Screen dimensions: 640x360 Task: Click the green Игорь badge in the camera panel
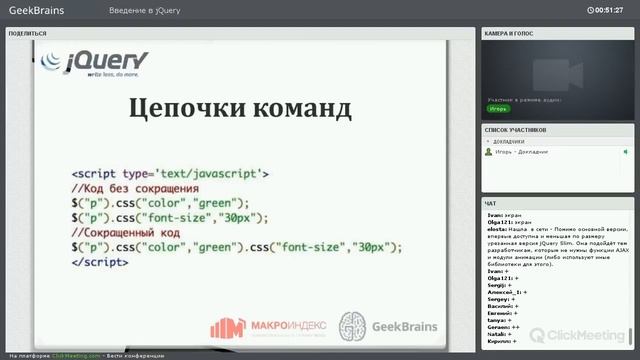click(x=498, y=109)
